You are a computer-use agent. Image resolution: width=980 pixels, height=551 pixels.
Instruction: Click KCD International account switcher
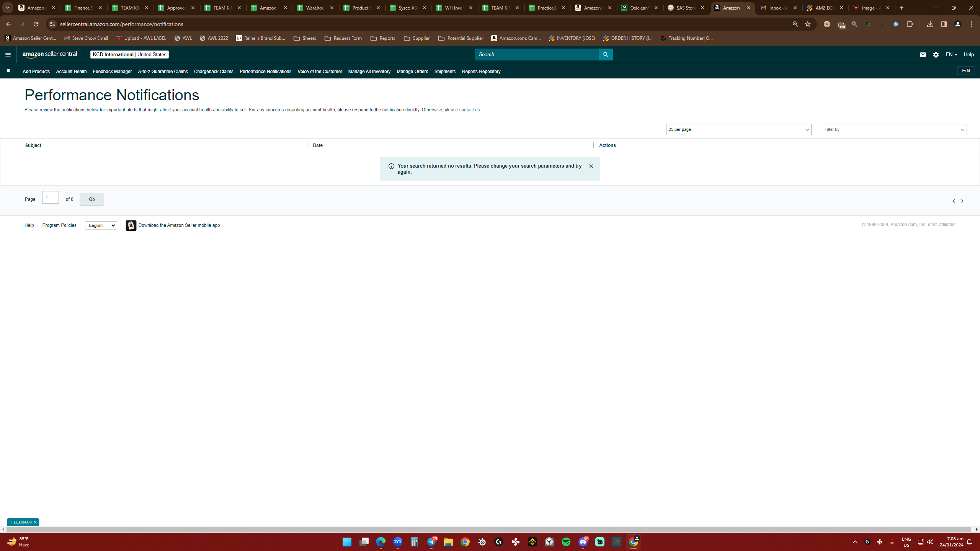pos(129,55)
